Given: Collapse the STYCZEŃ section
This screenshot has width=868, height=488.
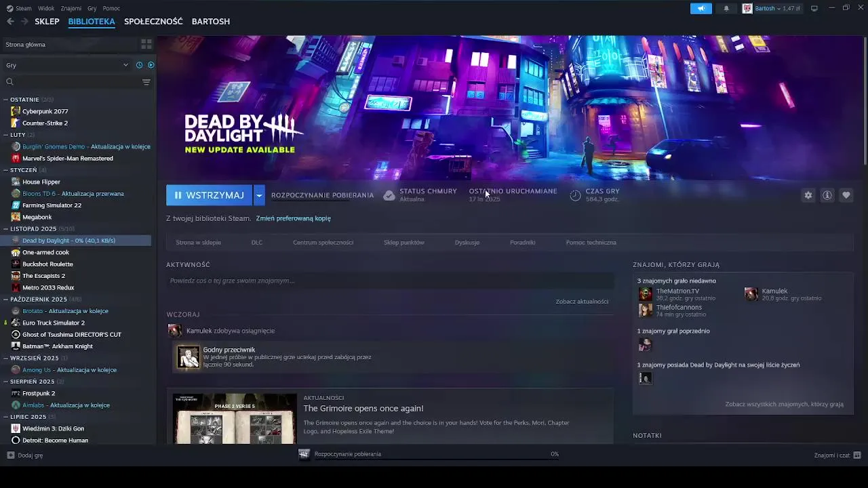Looking at the screenshot, I should coord(5,170).
